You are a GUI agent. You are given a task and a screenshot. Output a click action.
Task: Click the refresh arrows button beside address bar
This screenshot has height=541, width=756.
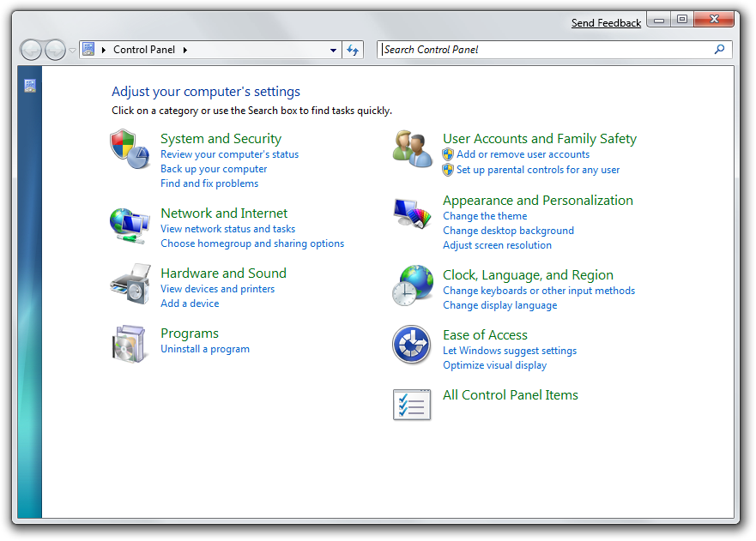coord(353,50)
